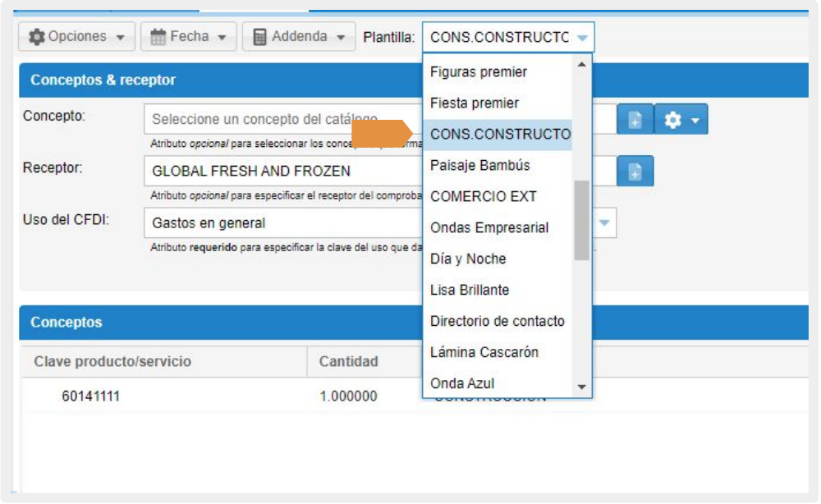Click the gear icon on Opciones button
The width and height of the screenshot is (821, 504).
[37, 37]
